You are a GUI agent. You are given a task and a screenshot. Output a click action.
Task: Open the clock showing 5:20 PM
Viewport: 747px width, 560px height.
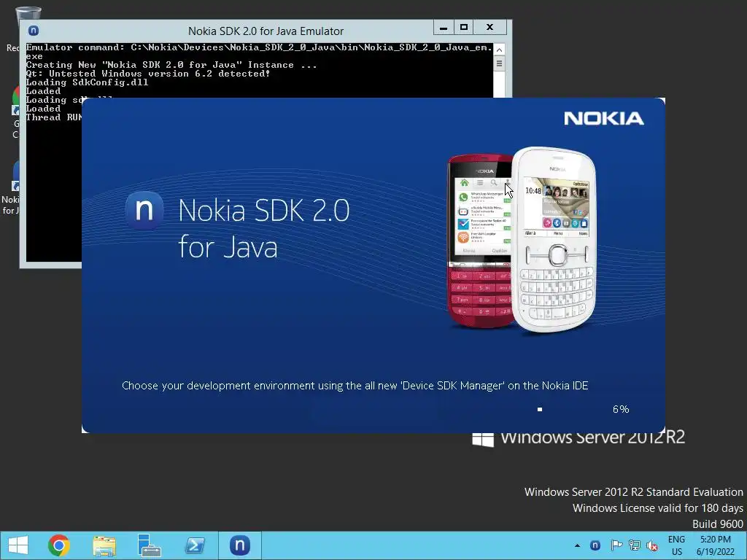(x=715, y=545)
